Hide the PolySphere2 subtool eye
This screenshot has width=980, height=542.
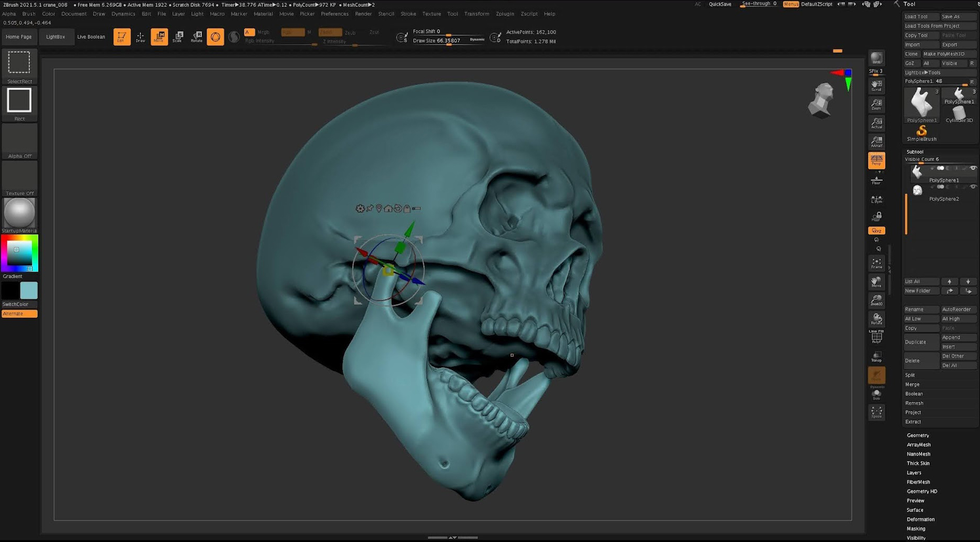(973, 187)
